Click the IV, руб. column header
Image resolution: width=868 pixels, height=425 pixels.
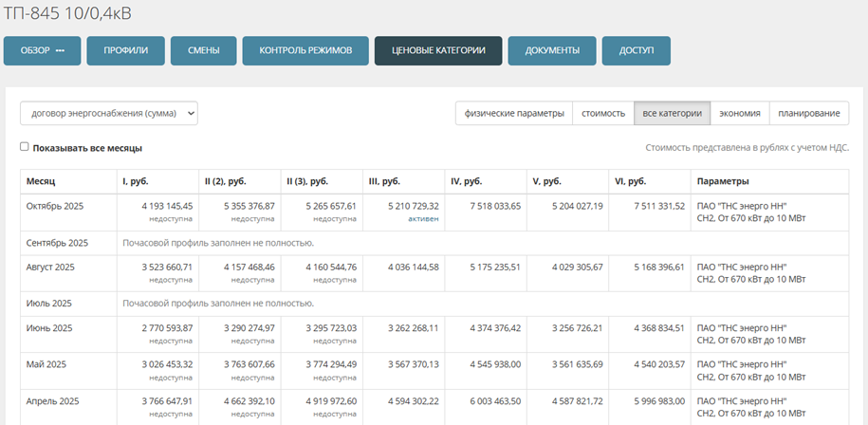469,181
